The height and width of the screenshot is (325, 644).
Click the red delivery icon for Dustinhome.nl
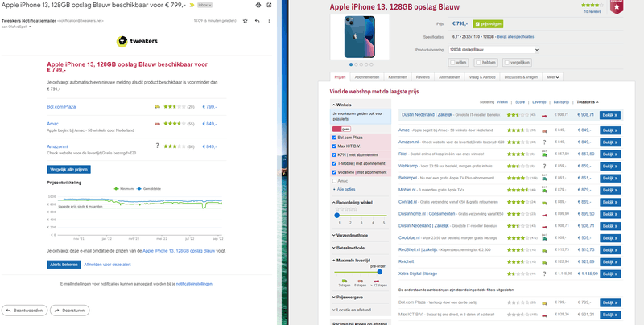tap(544, 214)
